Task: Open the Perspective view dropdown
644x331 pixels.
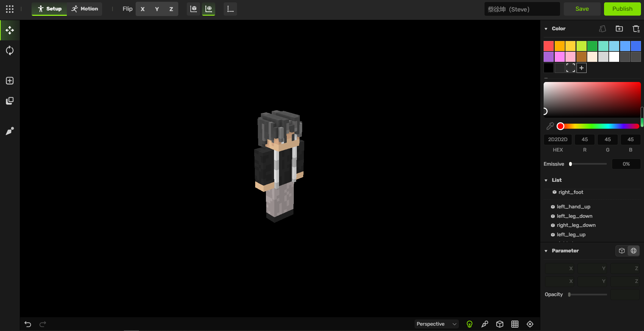Action: [x=436, y=324]
